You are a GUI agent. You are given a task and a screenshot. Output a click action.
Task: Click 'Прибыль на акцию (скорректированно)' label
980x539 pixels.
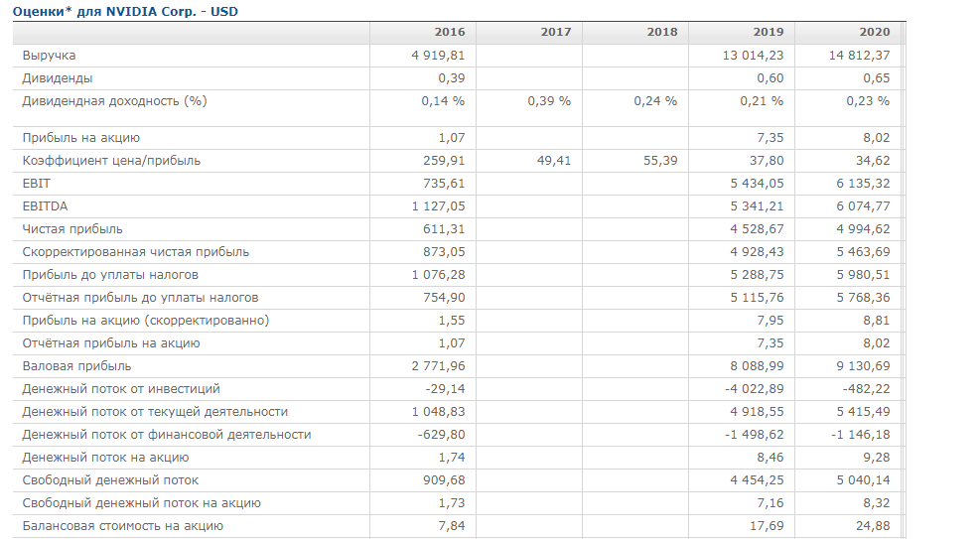tap(146, 321)
